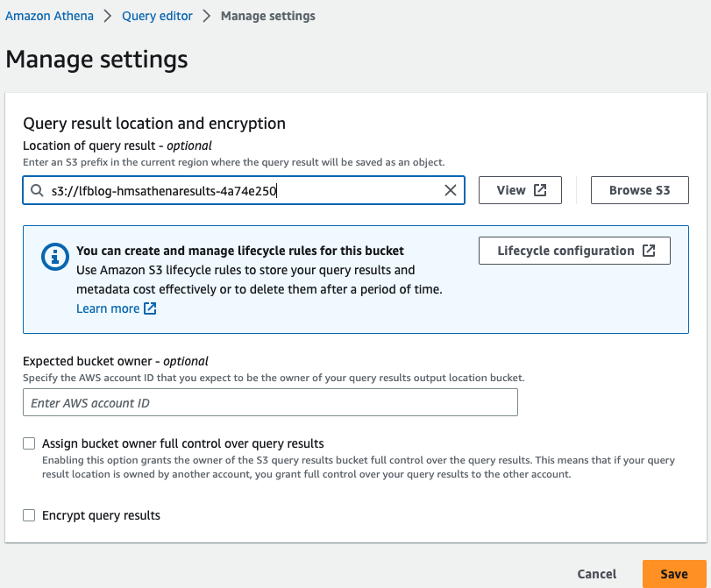Click the blue info icon in lifecycle notice

[55, 257]
